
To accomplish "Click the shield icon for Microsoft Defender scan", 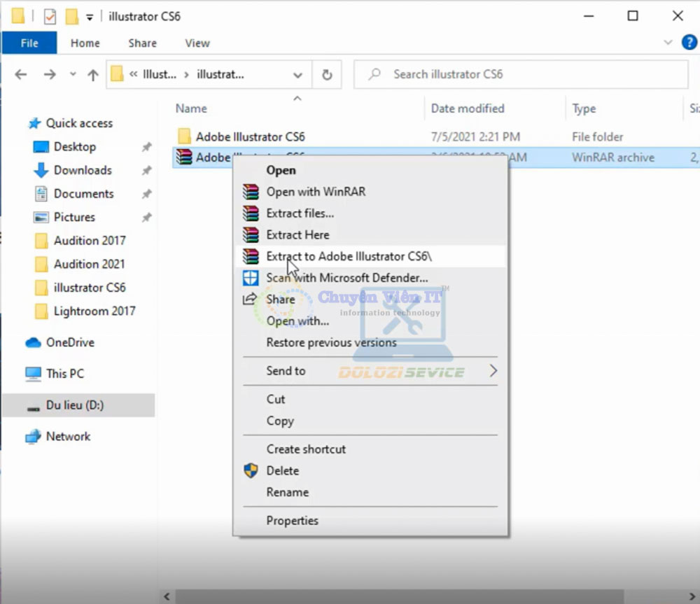I will [x=251, y=278].
